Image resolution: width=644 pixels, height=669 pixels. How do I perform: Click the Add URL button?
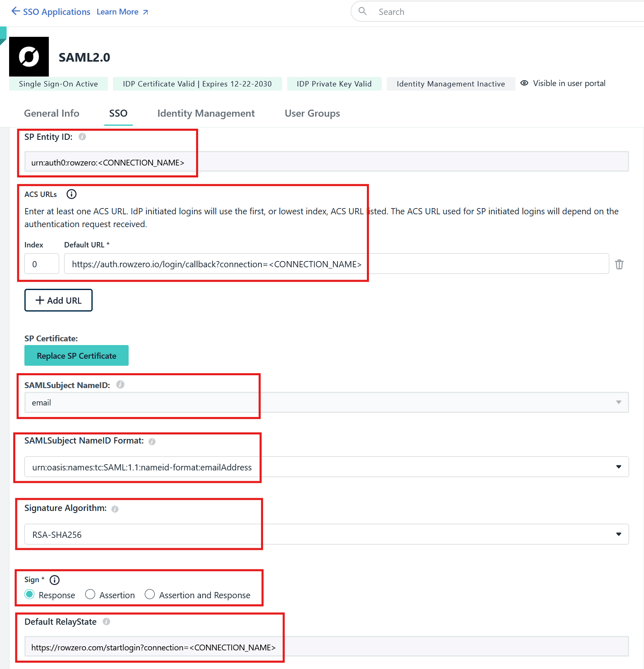[58, 300]
